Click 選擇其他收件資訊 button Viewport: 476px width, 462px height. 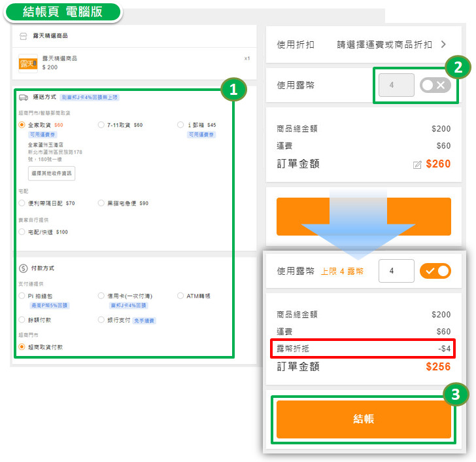pos(52,173)
